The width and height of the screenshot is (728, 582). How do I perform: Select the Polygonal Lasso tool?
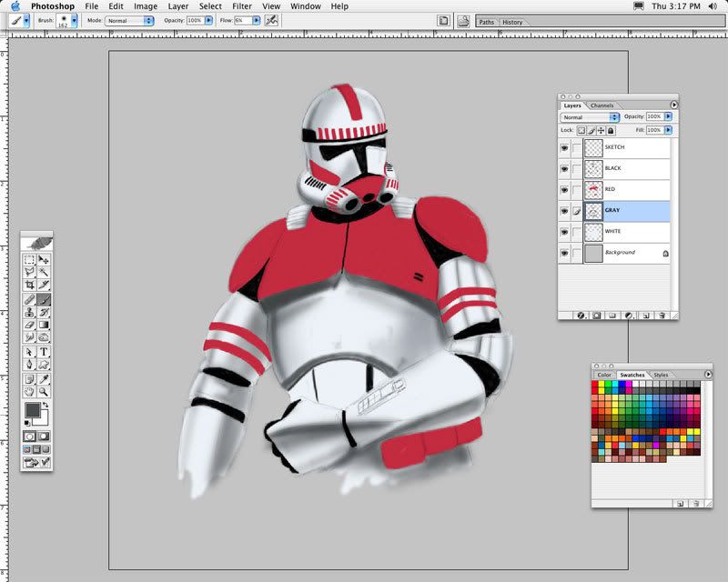[30, 272]
